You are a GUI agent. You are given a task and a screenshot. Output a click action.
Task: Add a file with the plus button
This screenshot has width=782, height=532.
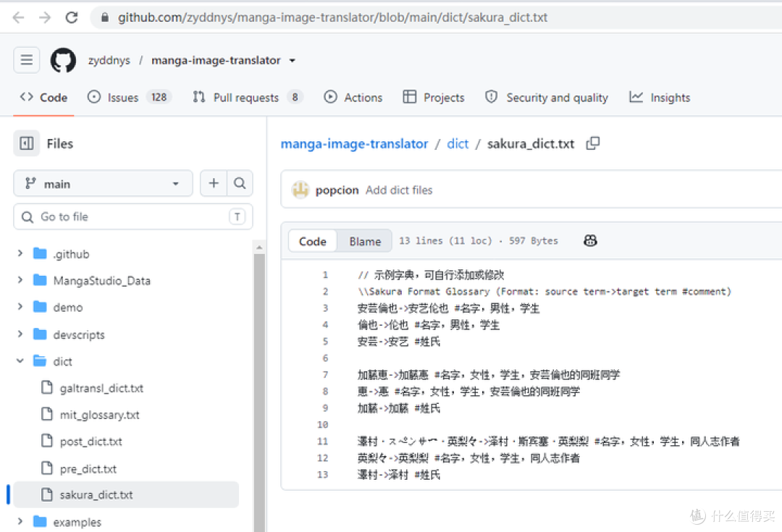click(214, 183)
